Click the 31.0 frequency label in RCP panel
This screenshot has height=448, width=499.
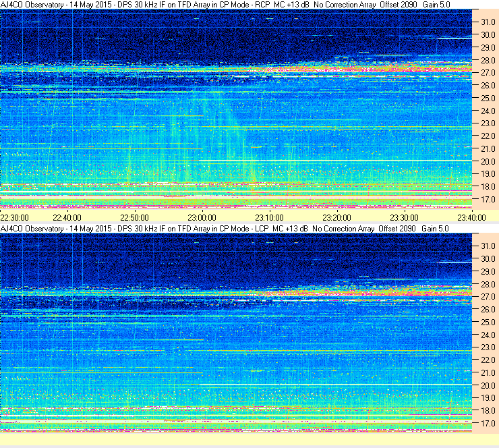click(488, 22)
